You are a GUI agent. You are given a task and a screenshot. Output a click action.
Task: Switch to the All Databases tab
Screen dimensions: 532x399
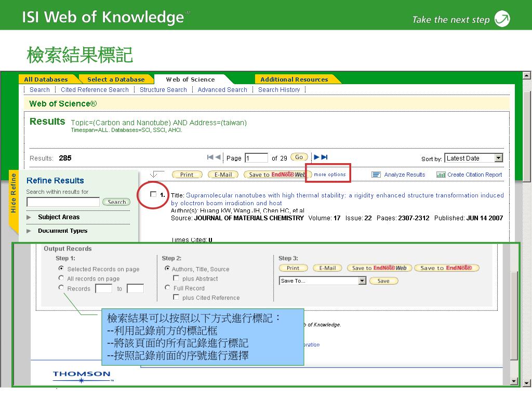click(x=46, y=79)
